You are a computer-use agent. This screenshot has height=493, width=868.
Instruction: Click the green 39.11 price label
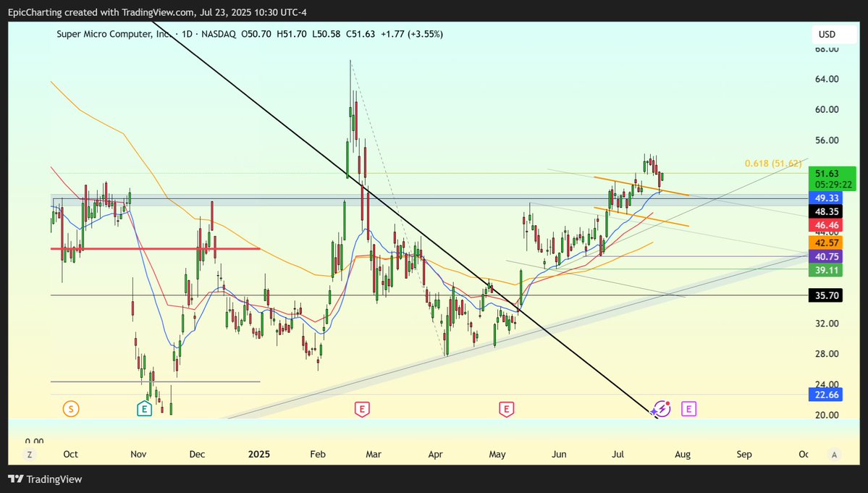827,270
